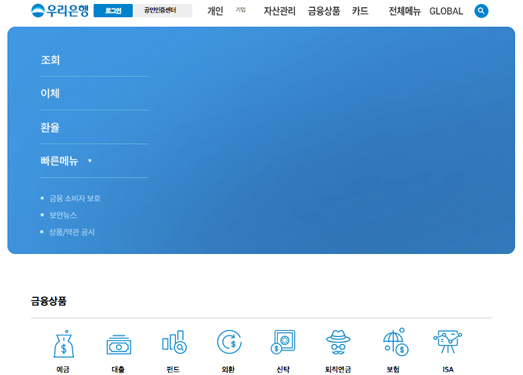Viewport: 523px width, 375px height.
Task: Click the 보험 text label
Action: 393,369
